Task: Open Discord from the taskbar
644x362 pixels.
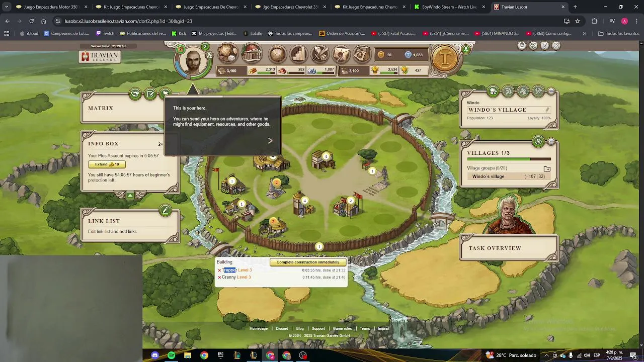Action: click(x=154, y=355)
